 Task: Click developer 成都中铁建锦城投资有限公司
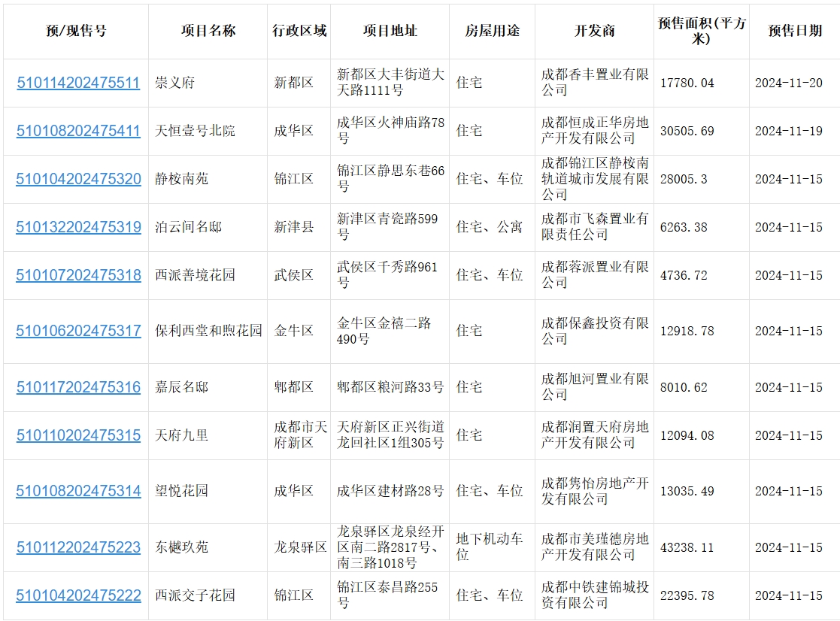pyautogui.click(x=595, y=596)
